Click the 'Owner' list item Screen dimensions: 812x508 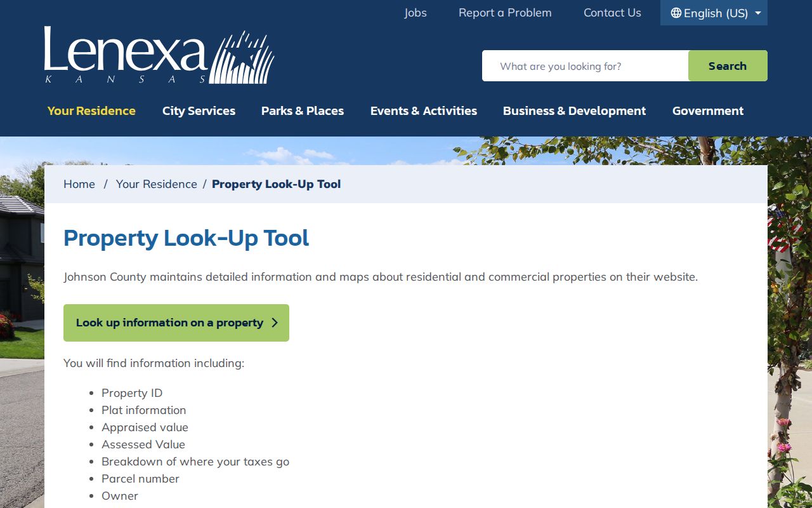[x=120, y=496]
